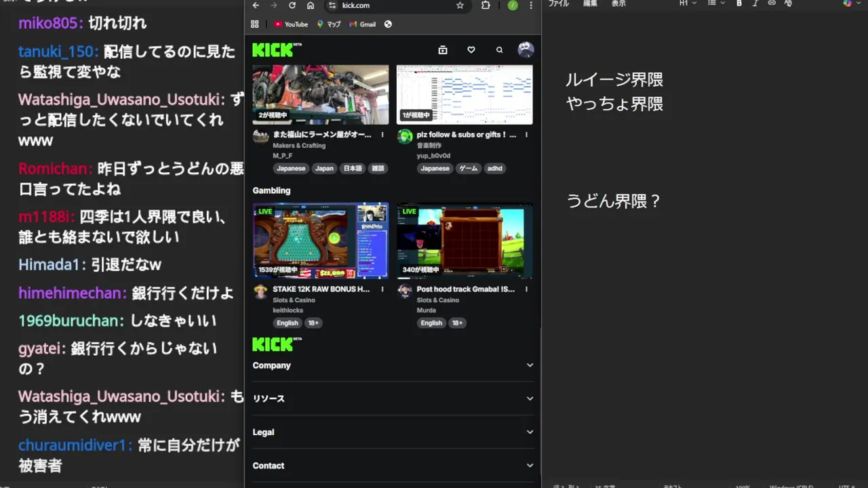Select 18+ tag under Murda stream
Image resolution: width=868 pixels, height=488 pixels.
click(457, 323)
